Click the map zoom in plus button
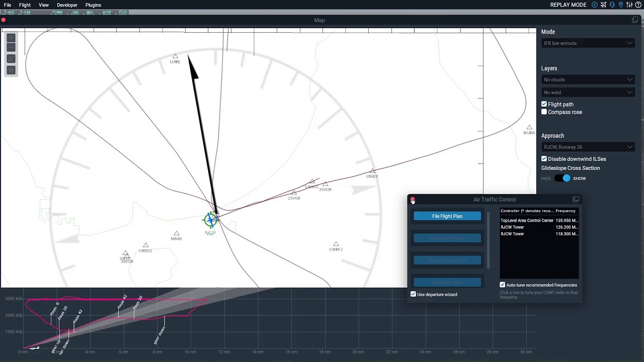 (11, 38)
